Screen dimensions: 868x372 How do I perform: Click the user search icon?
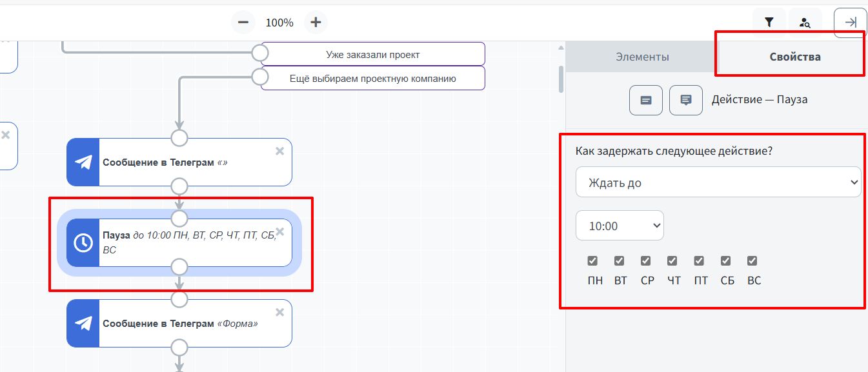[x=805, y=23]
